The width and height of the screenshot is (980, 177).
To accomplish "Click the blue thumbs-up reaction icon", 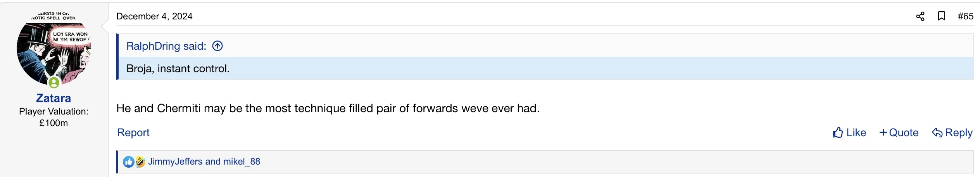I will coord(128,162).
